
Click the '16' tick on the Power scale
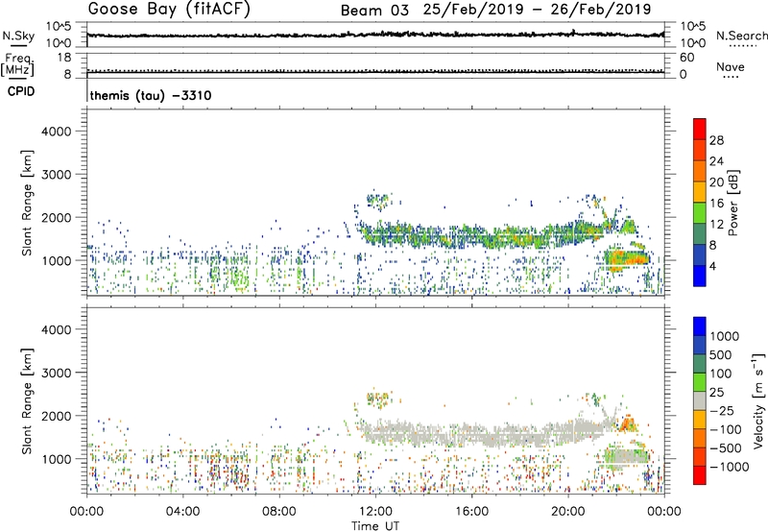point(716,204)
